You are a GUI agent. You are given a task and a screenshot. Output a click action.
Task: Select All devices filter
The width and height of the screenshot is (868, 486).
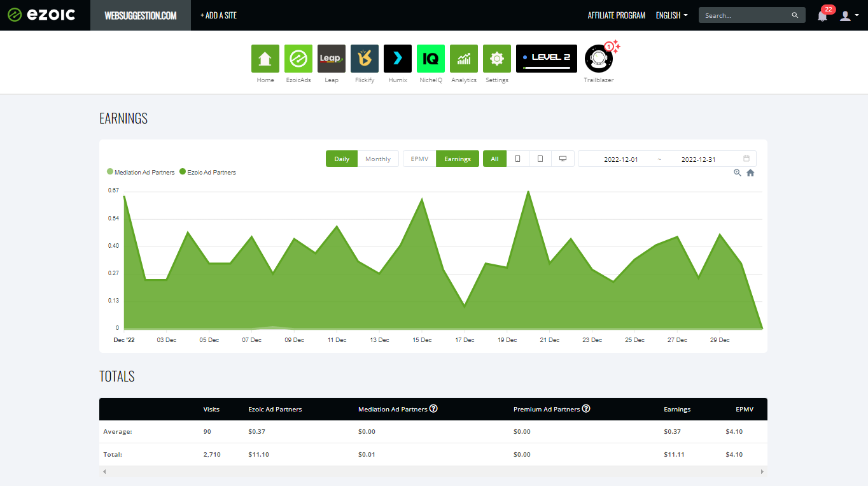pyautogui.click(x=494, y=159)
